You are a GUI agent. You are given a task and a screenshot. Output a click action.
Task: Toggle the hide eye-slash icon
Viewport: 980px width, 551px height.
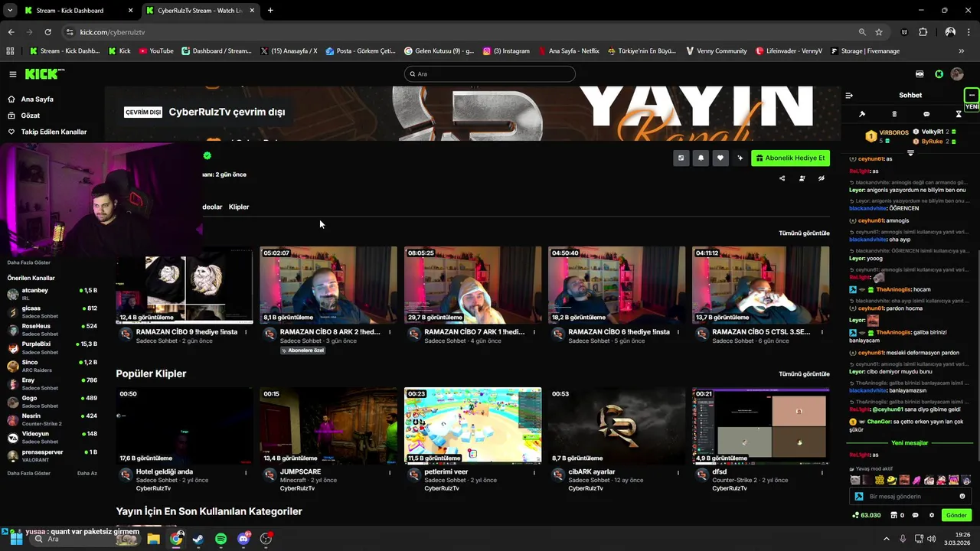point(822,178)
